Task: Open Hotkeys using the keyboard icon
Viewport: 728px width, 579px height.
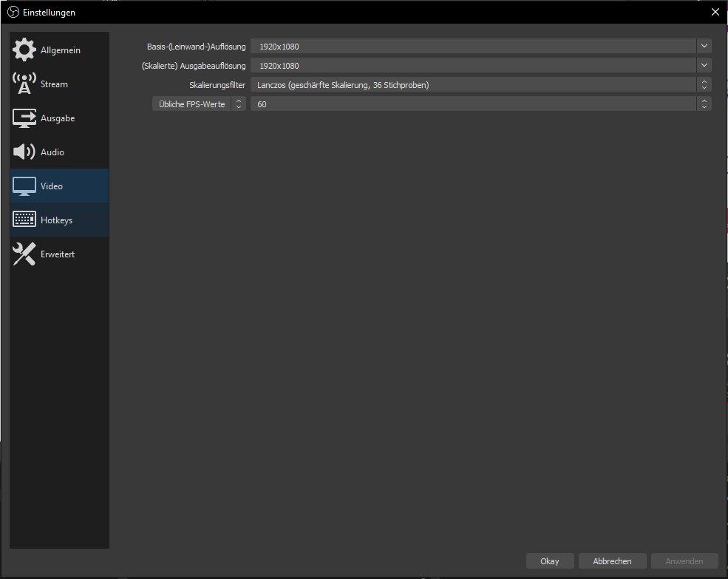Action: tap(24, 220)
